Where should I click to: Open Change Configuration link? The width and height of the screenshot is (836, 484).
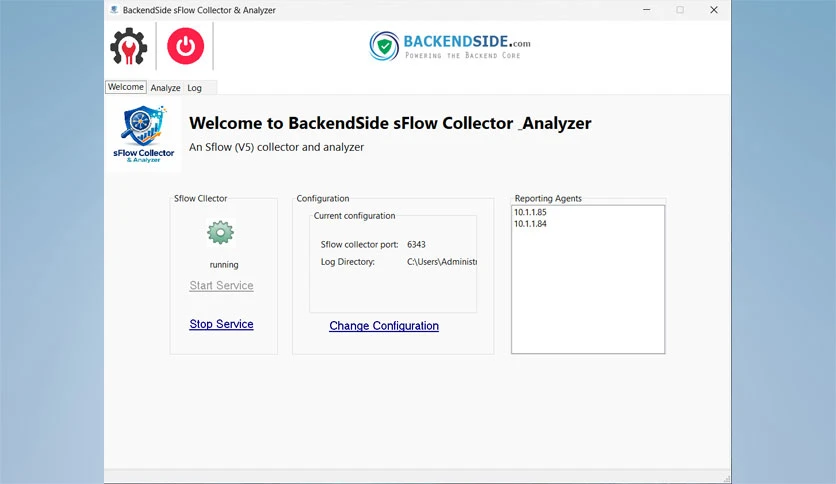(x=384, y=326)
